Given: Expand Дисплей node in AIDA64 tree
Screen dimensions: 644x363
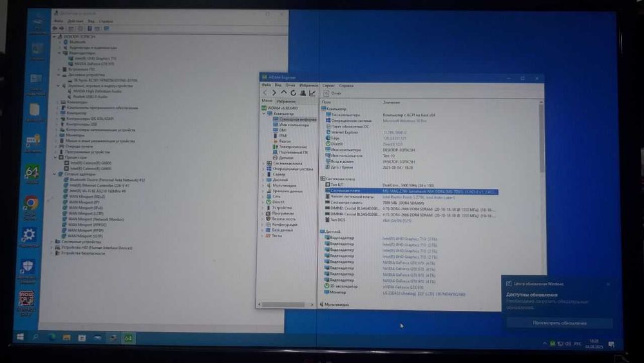Looking at the screenshot, I should (263, 180).
